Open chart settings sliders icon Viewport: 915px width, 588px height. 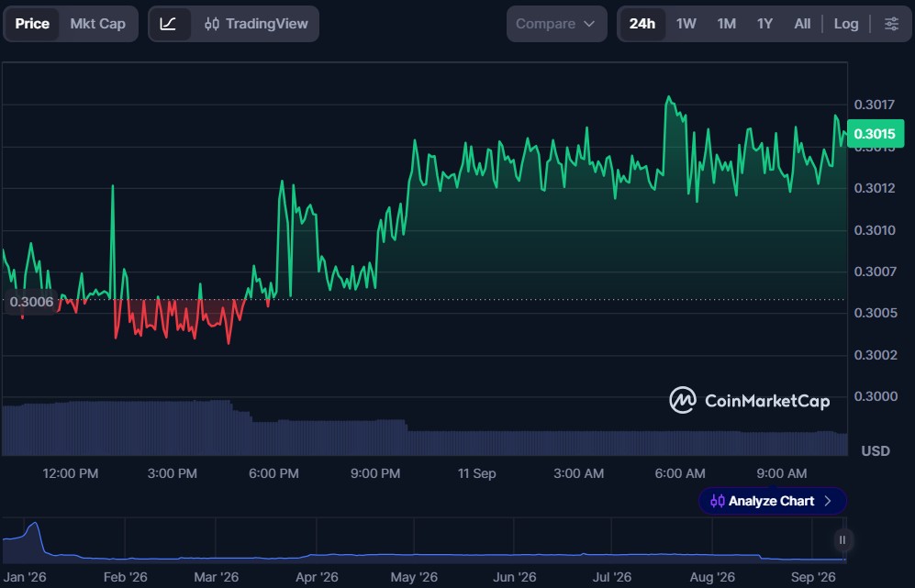tap(891, 24)
